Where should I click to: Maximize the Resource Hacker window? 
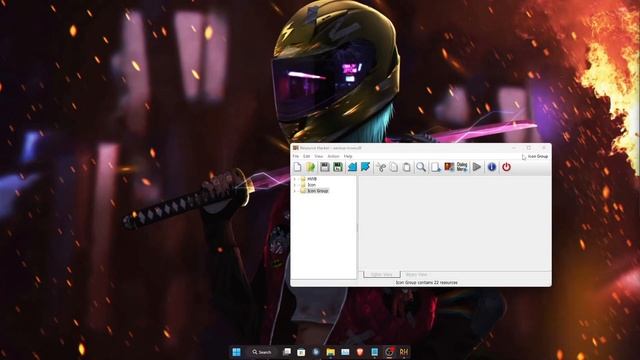pyautogui.click(x=529, y=148)
